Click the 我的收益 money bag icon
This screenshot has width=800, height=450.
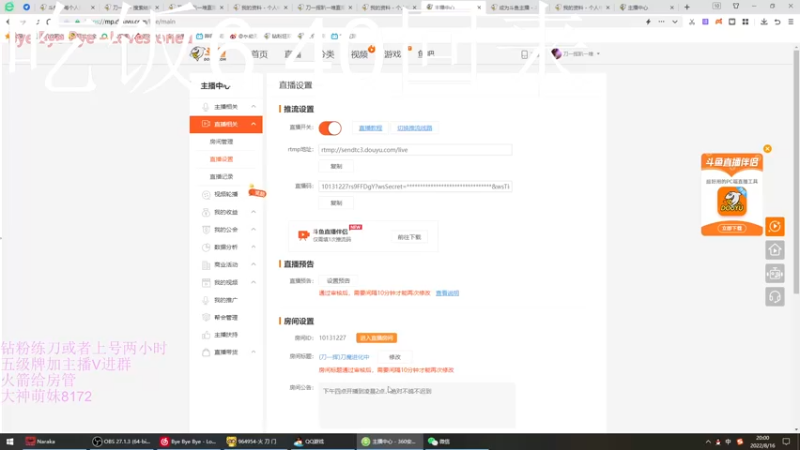(206, 212)
